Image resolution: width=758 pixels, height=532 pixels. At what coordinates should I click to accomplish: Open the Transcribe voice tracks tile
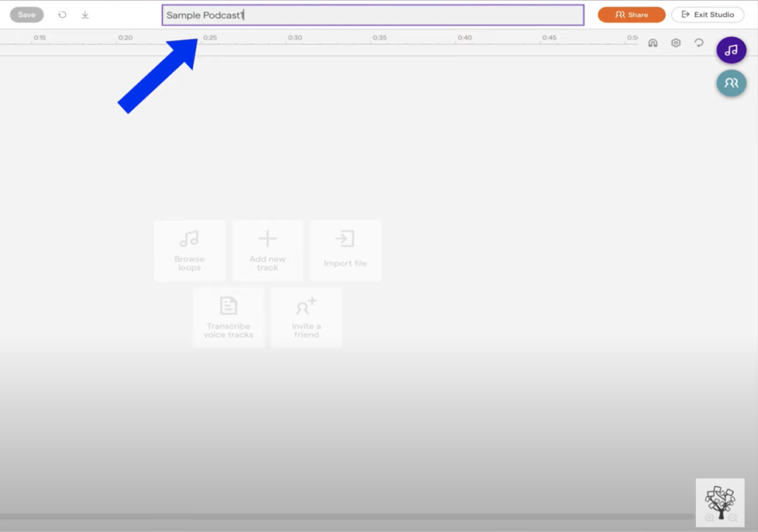[x=229, y=317]
